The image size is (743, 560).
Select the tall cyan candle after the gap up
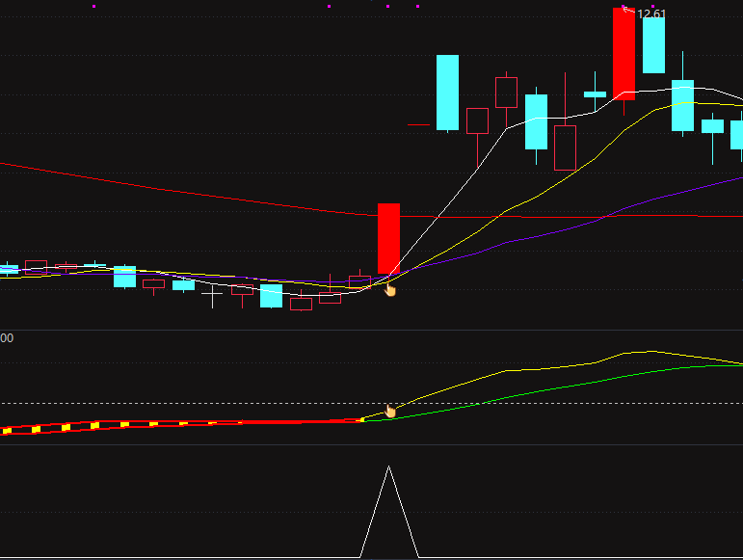(x=447, y=93)
